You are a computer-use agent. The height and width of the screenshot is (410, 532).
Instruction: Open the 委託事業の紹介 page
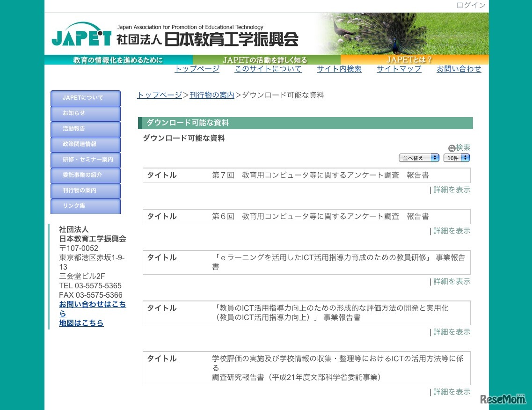click(85, 175)
